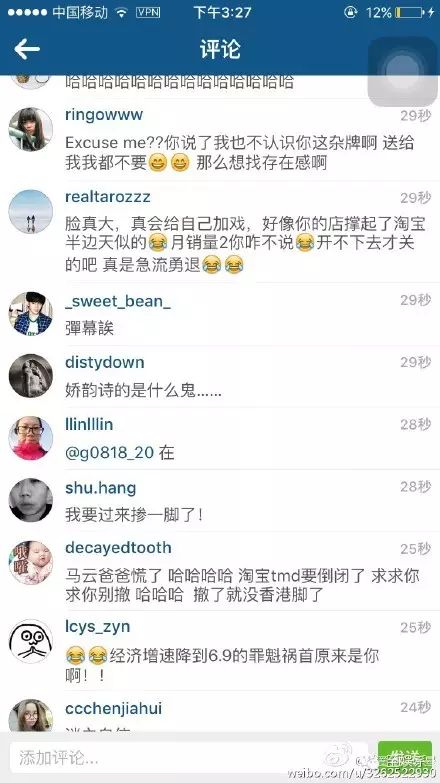Tap the shu.hang username
Image resolution: width=440 pixels, height=783 pixels.
[100, 488]
